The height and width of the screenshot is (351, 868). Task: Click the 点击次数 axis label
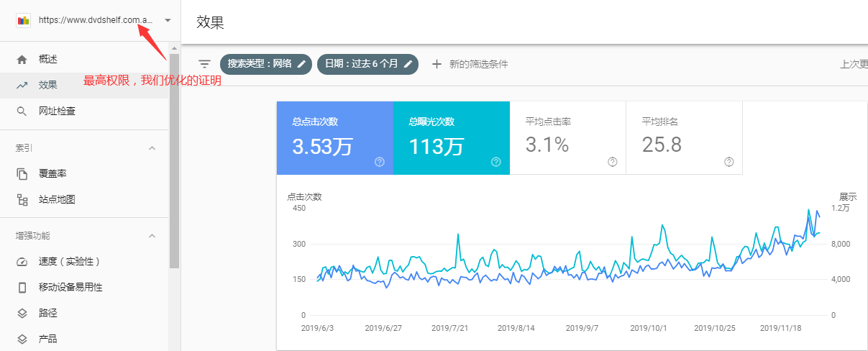coord(304,196)
